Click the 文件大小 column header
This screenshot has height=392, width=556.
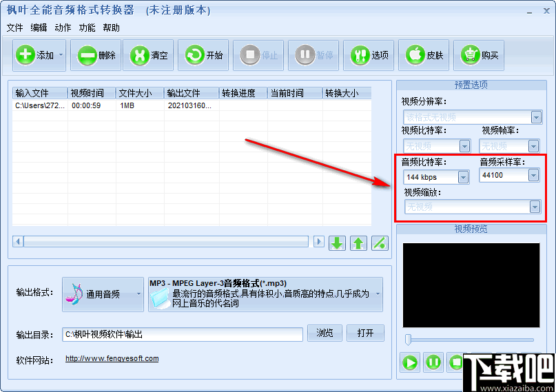point(140,93)
